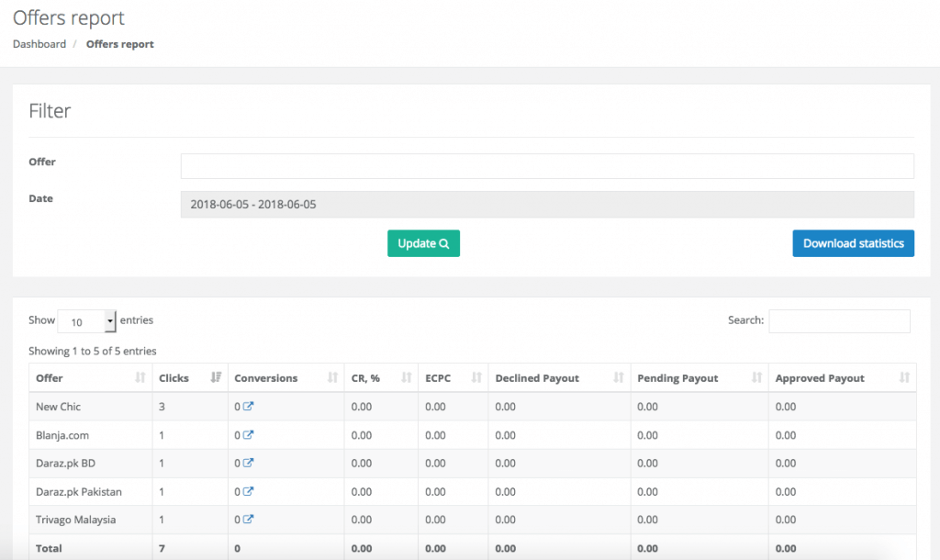Sort by CR, % column arrows

click(x=407, y=378)
